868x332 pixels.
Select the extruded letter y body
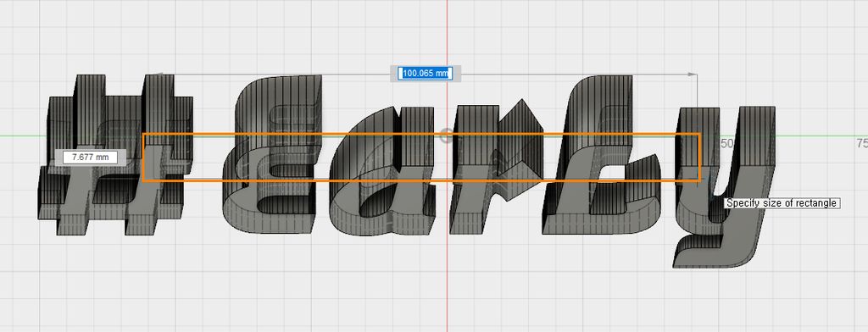click(726, 188)
